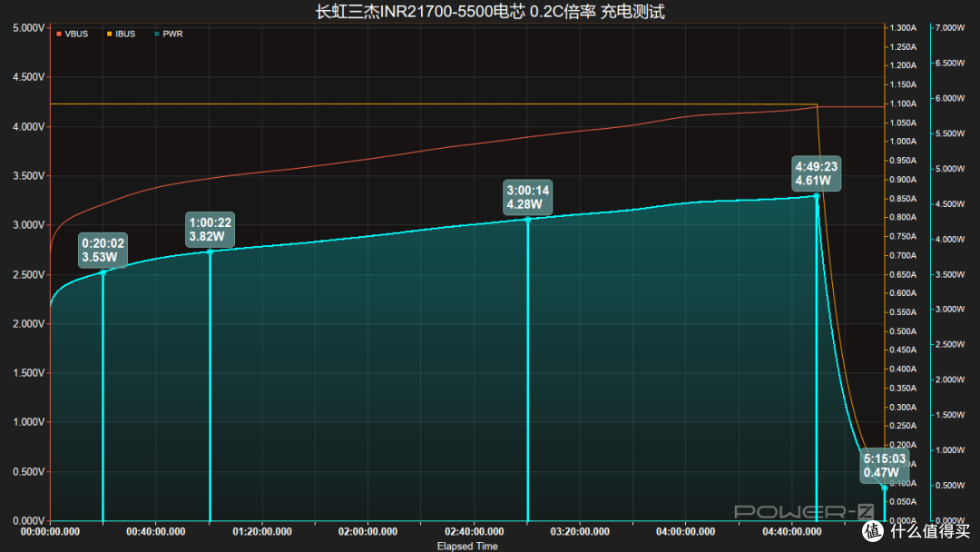Screen dimensions: 980x552
Task: Click the chart title with INR21700-5500
Action: pos(490,11)
